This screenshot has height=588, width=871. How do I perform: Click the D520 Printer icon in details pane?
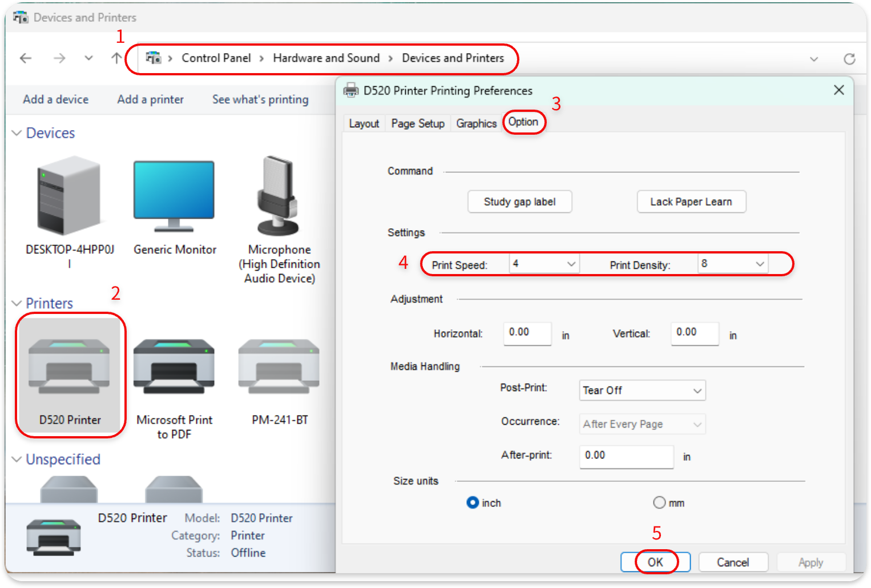coord(54,537)
